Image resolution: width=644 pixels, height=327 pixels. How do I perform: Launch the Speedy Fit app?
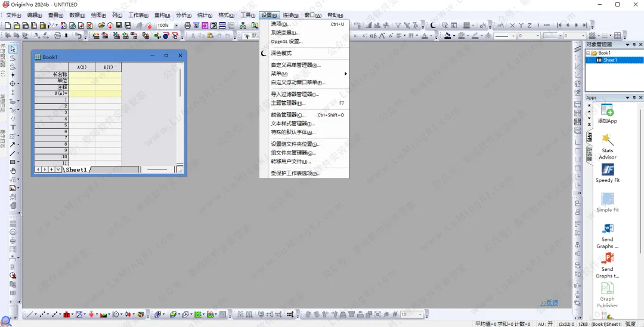point(607,172)
